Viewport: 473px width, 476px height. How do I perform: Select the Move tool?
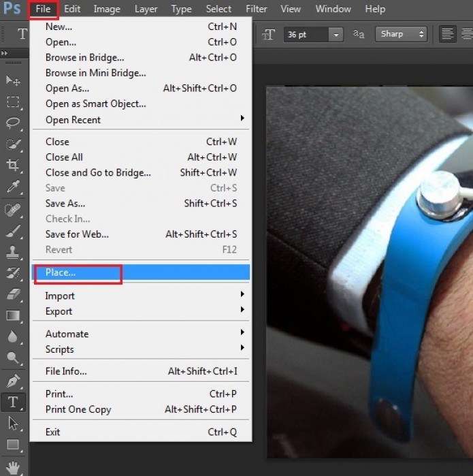[13, 81]
